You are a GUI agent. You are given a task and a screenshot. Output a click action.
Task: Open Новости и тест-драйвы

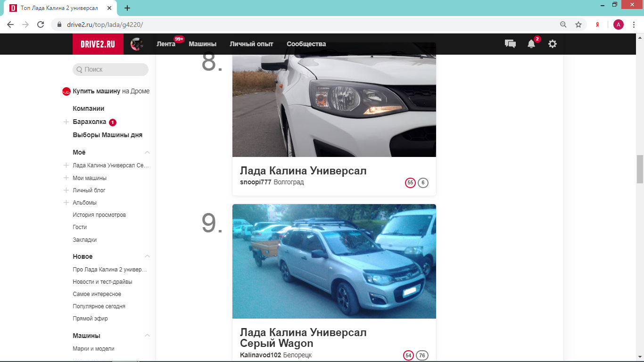pyautogui.click(x=102, y=282)
